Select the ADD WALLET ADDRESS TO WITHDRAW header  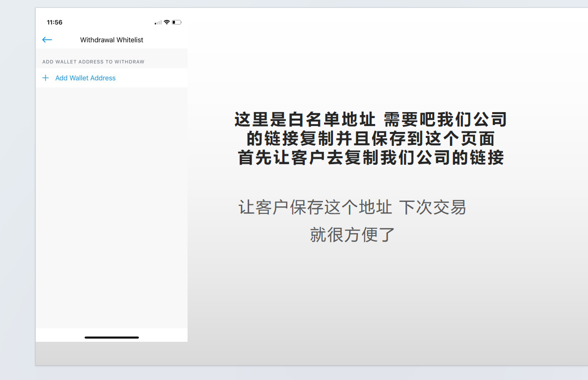click(x=93, y=62)
